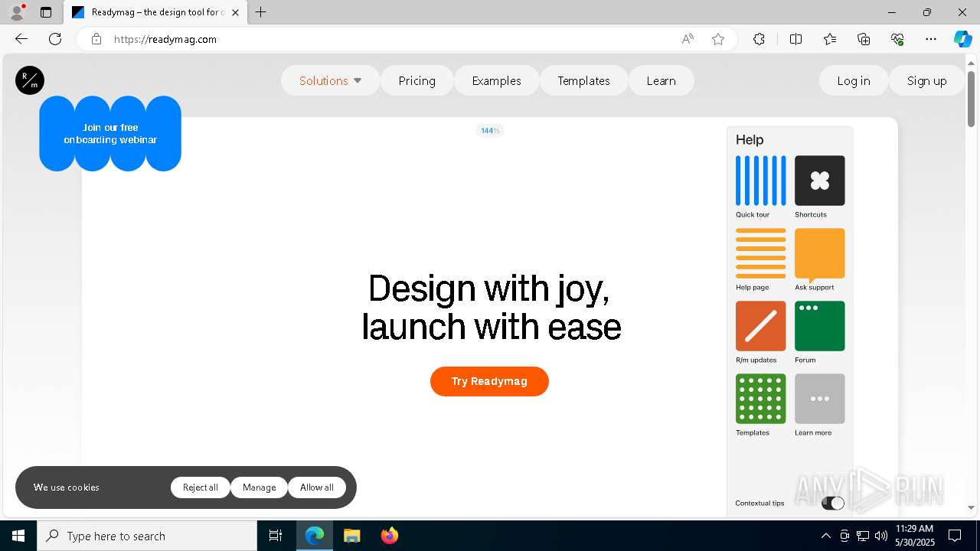Open the Templates tile in Help panel
This screenshot has height=551, width=980.
760,399
